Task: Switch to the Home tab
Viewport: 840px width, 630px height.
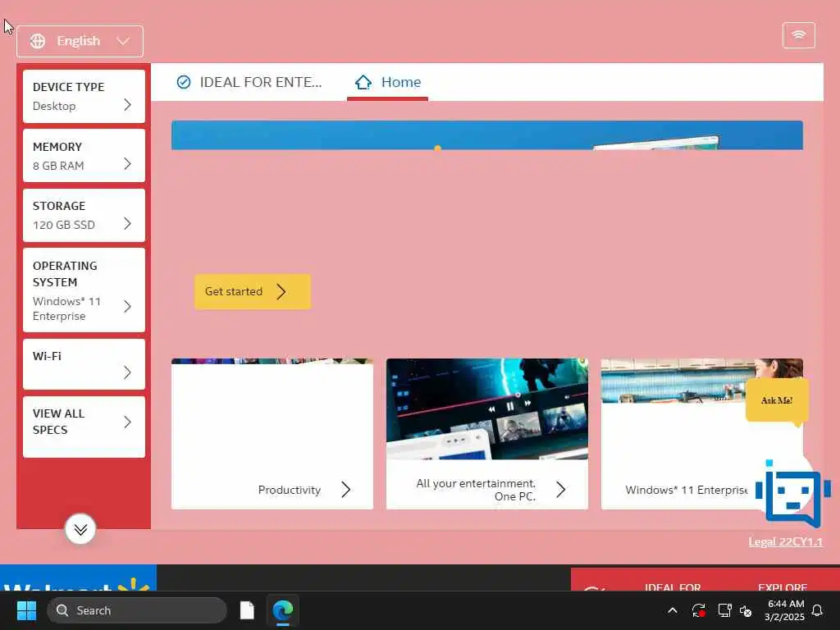Action: pyautogui.click(x=388, y=82)
